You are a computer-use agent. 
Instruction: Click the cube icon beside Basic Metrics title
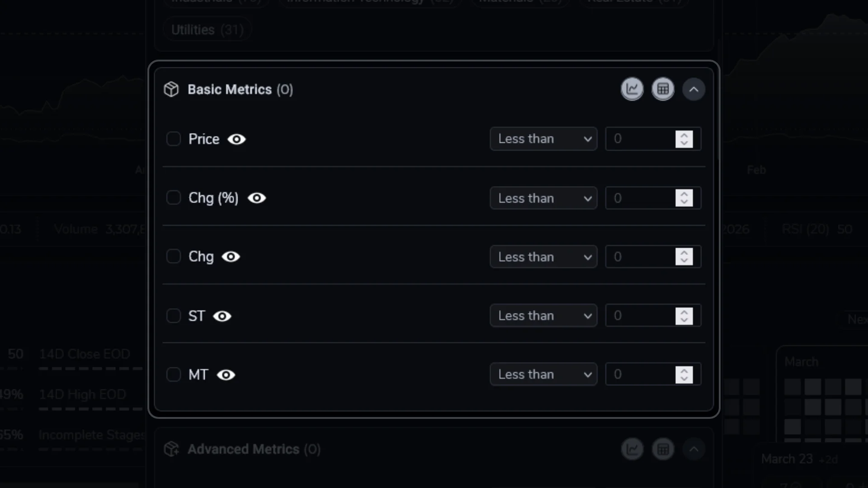tap(171, 89)
